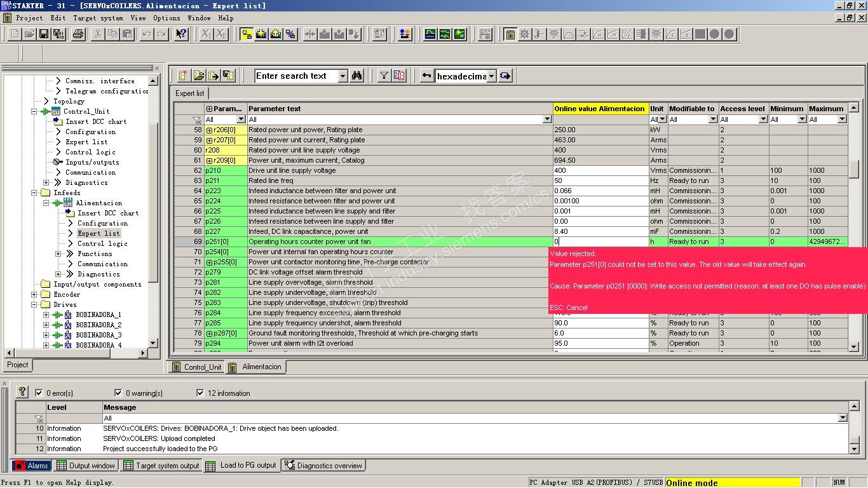Select BOBINADORA_2 in the Drives tree

tap(98, 325)
